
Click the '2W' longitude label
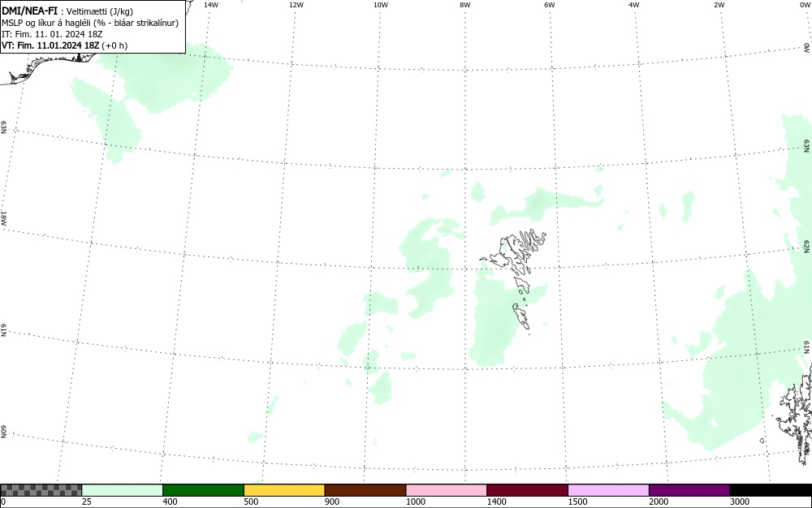pyautogui.click(x=719, y=5)
